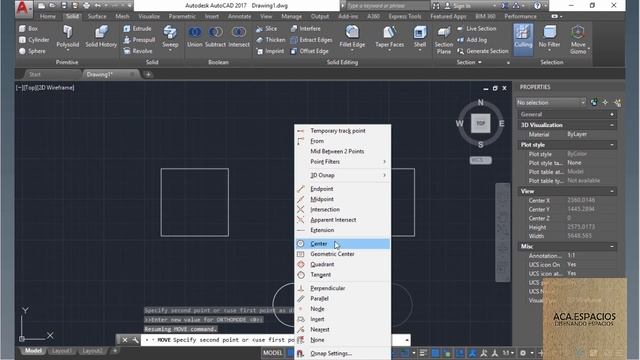Click the Extrude tool
Viewport: 640px width, 360px height.
tap(137, 29)
